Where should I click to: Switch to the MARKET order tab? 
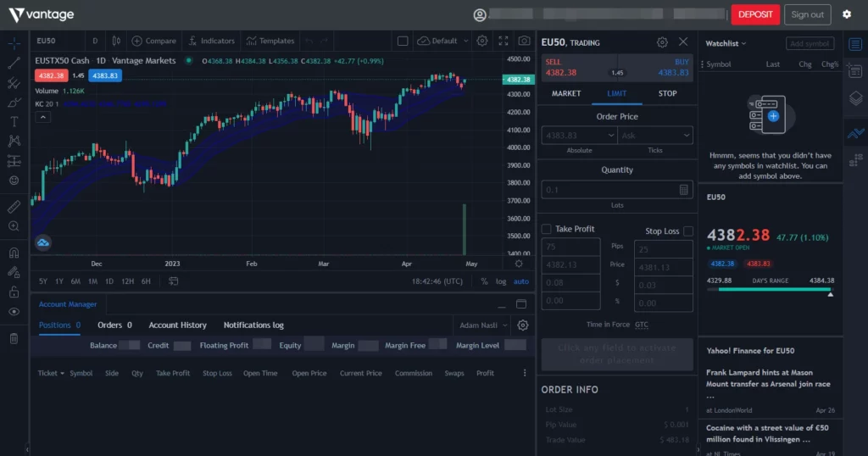pos(565,93)
